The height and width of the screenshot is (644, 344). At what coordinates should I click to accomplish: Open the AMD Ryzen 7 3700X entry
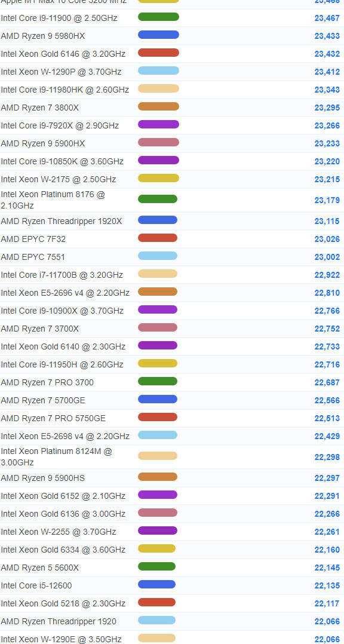click(40, 329)
